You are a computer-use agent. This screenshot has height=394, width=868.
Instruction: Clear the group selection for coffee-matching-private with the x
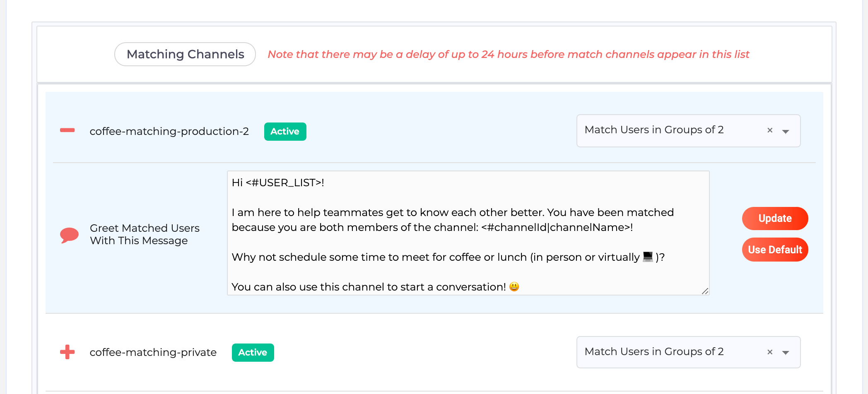coord(769,352)
